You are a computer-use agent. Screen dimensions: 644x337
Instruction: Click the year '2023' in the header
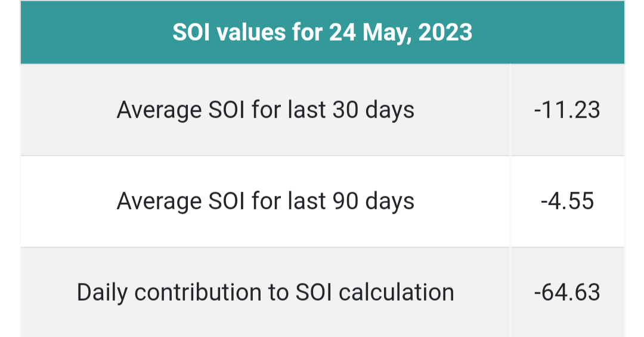[445, 32]
